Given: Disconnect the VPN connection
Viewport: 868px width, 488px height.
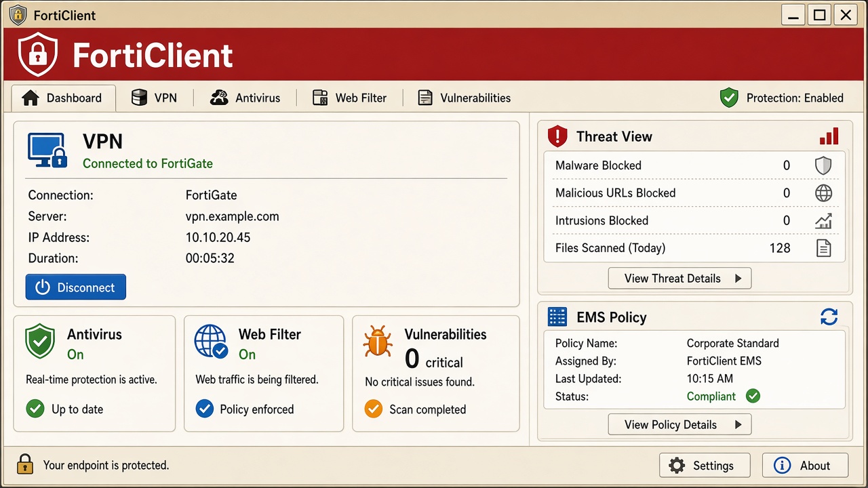Looking at the screenshot, I should click(x=76, y=287).
